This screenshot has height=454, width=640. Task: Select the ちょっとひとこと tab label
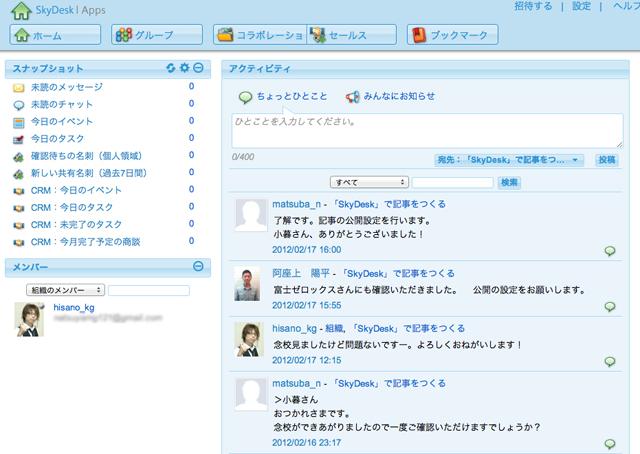click(x=292, y=96)
